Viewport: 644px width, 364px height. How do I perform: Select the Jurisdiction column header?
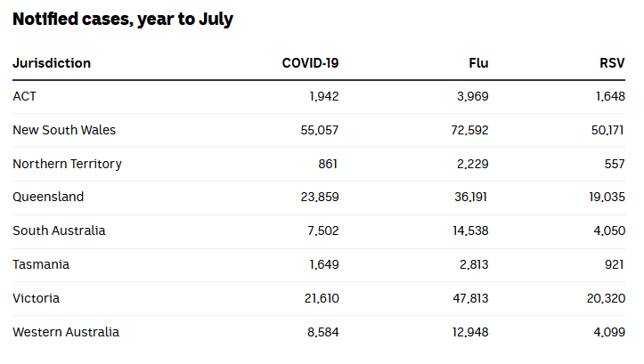pyautogui.click(x=52, y=63)
